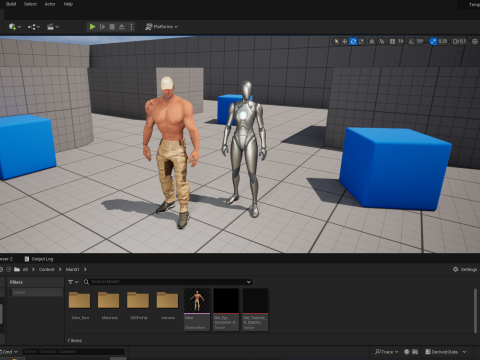Image resolution: width=480 pixels, height=360 pixels.
Task: Select the silver mannequin robot in viewport
Action: pos(245,147)
